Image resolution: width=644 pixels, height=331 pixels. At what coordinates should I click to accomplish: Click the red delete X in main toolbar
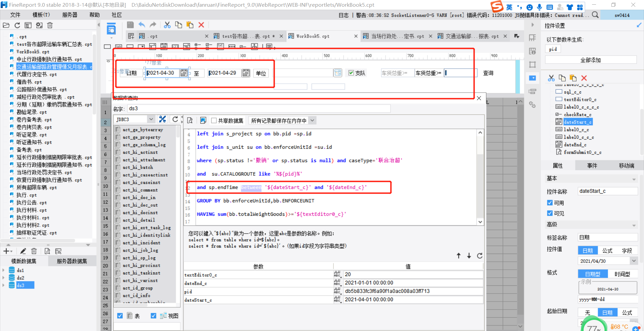click(201, 25)
